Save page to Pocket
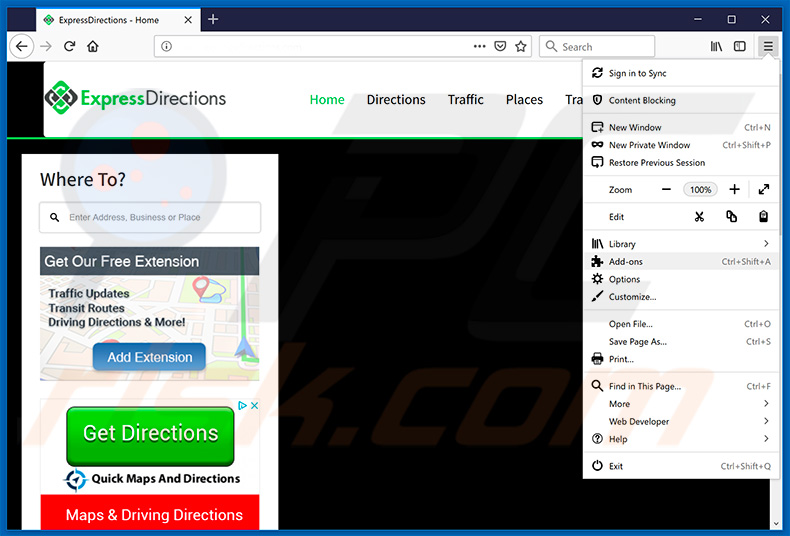790x536 pixels. tap(500, 47)
